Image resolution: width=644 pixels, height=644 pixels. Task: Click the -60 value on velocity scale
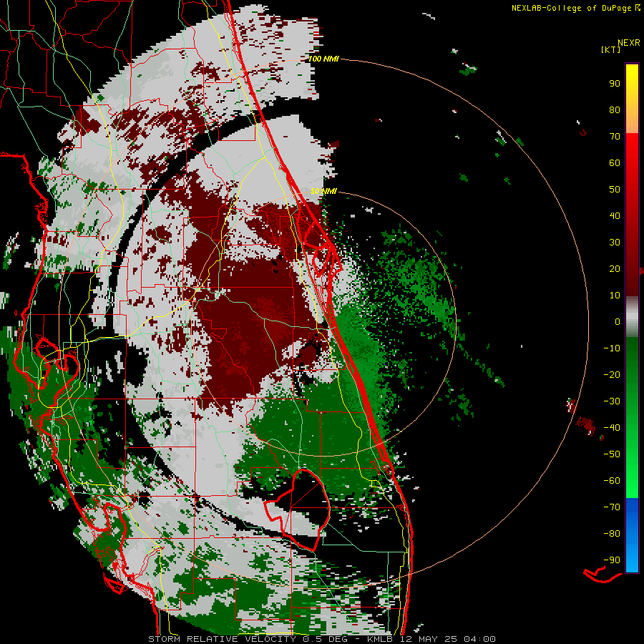pos(612,481)
